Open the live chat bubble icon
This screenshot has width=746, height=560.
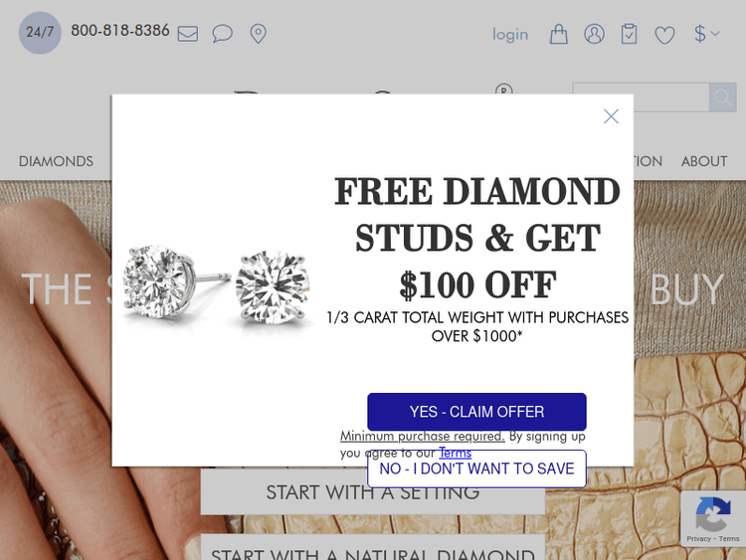point(222,34)
